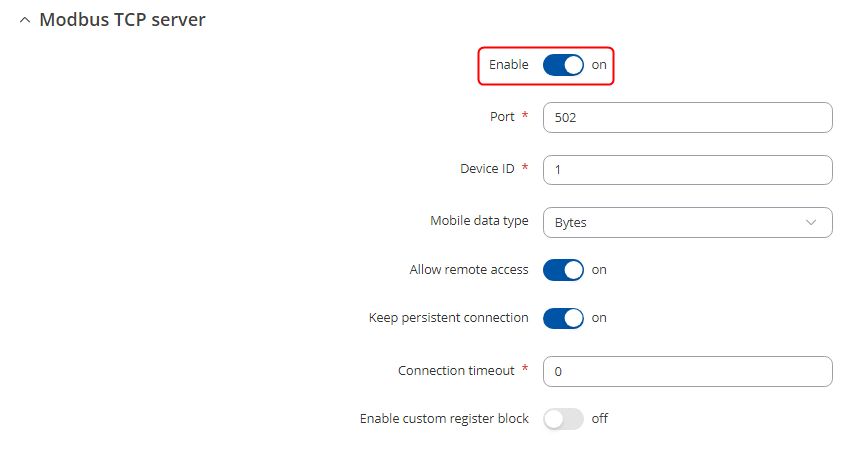853x456 pixels.
Task: Focus the Device ID input field
Action: [x=687, y=170]
